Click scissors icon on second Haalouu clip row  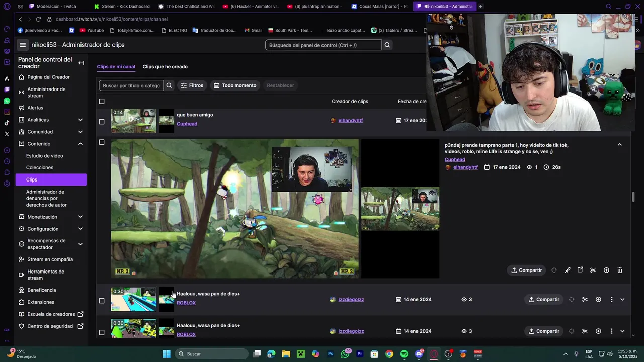tap(585, 331)
